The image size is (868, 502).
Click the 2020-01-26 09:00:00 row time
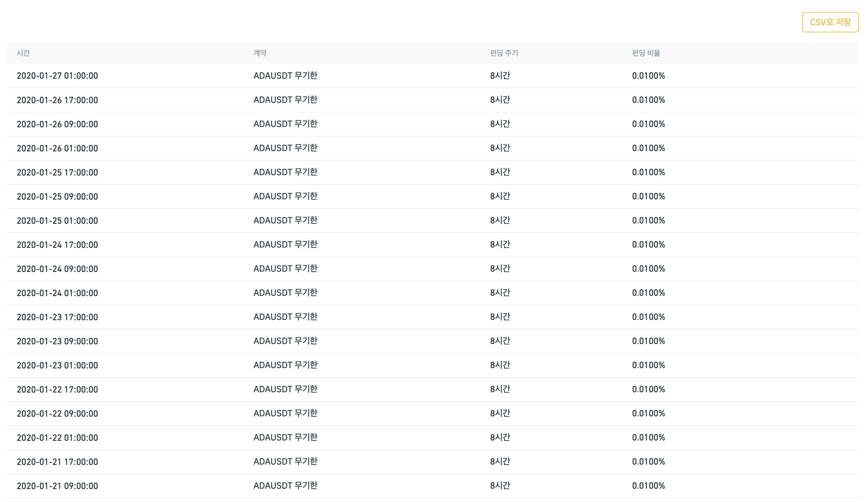(57, 124)
